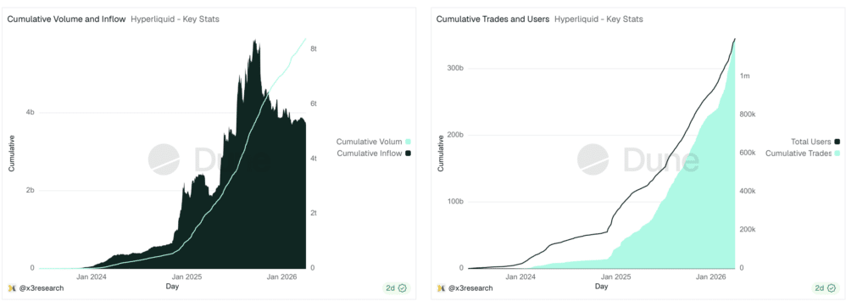Open 'Hyperliquid - Key Stats' link in left chart

coord(175,19)
